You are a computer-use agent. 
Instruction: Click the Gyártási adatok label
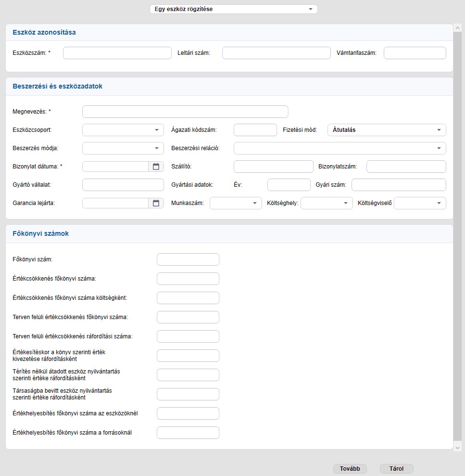pyautogui.click(x=192, y=185)
